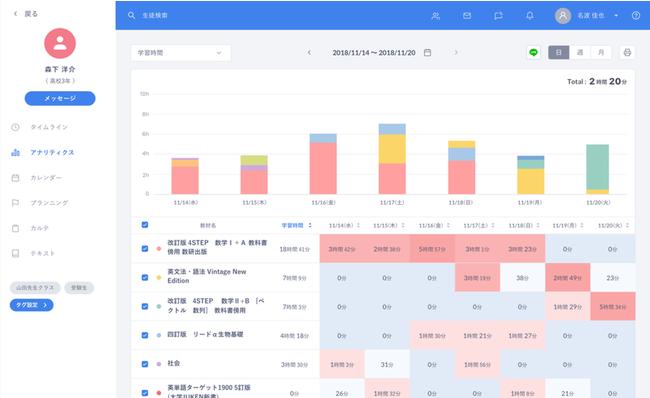Click the back arrow next to 戻る
This screenshot has height=398, width=650.
pos(15,14)
